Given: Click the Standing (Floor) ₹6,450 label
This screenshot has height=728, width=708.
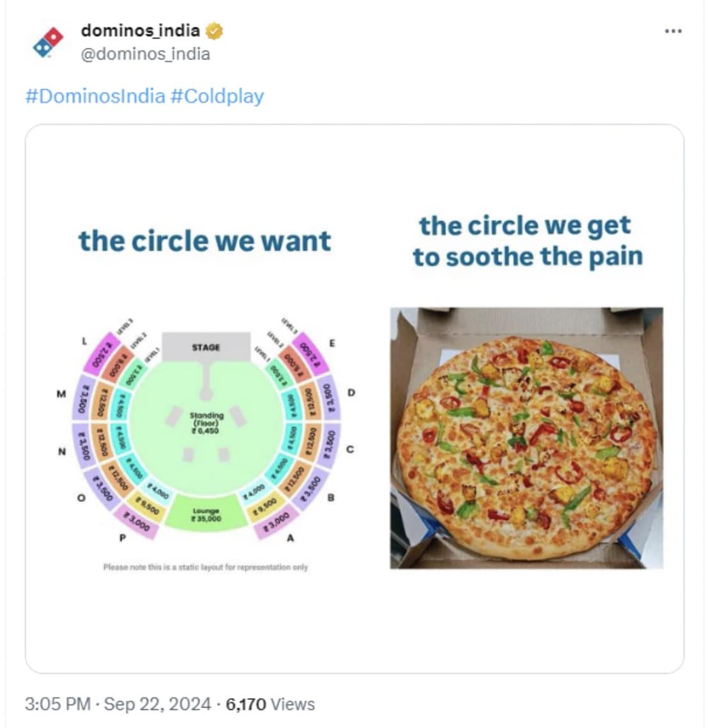Looking at the screenshot, I should [x=206, y=423].
